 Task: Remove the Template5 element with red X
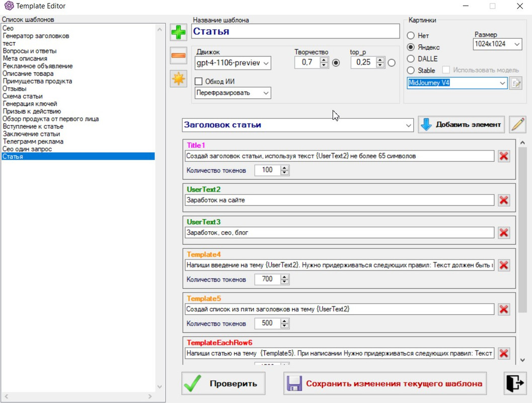tap(503, 309)
